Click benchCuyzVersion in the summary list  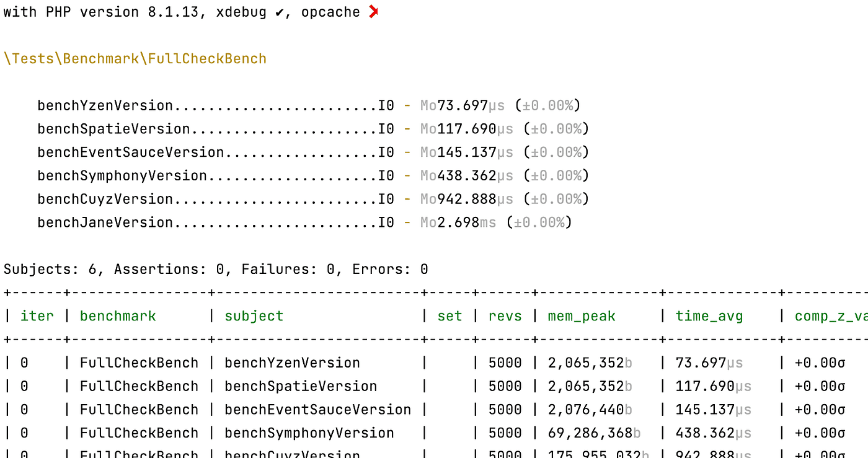pos(105,199)
